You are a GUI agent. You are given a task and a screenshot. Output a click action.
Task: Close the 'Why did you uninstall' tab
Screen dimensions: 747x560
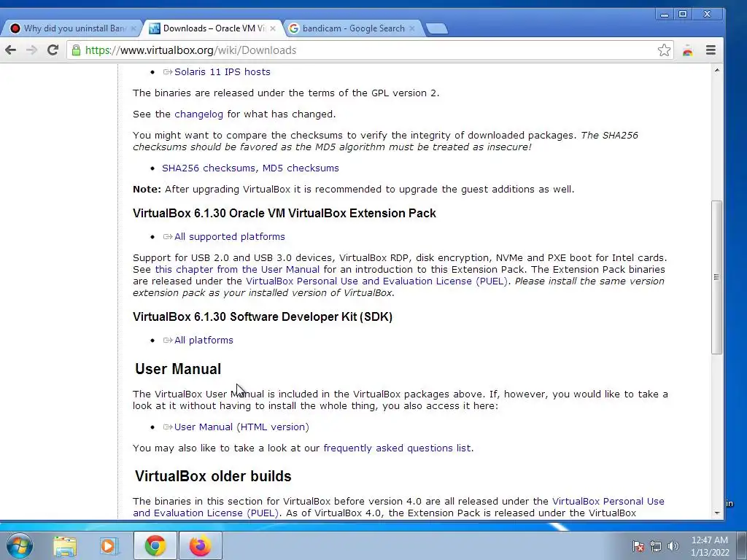tap(133, 28)
